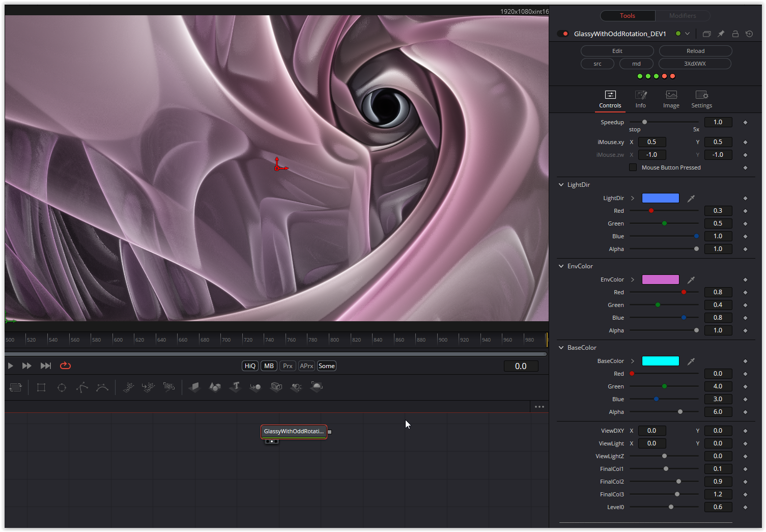This screenshot has height=532, width=766.
Task: Click the current time field showing 0.0
Action: pyautogui.click(x=521, y=366)
